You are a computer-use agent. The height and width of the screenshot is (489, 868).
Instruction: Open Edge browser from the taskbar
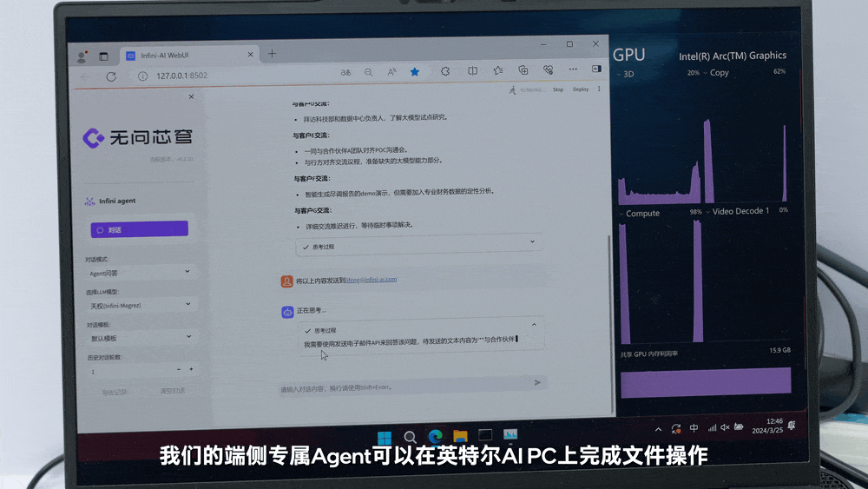(435, 434)
